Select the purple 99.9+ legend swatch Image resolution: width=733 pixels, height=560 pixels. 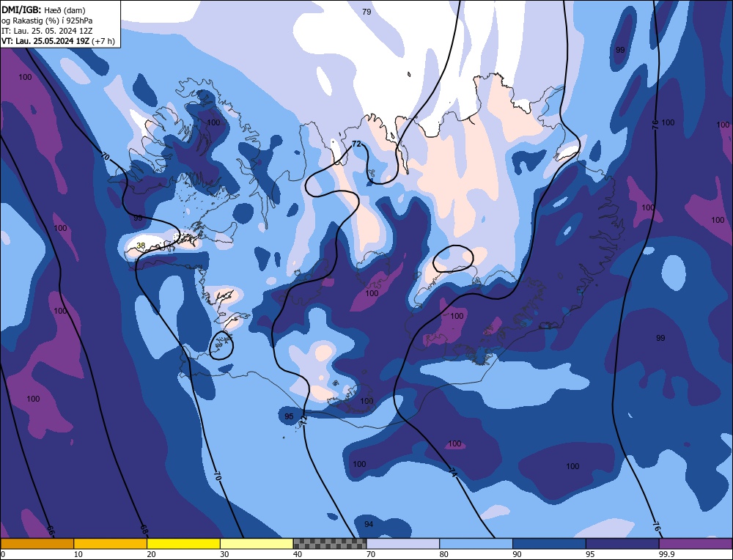coord(696,544)
